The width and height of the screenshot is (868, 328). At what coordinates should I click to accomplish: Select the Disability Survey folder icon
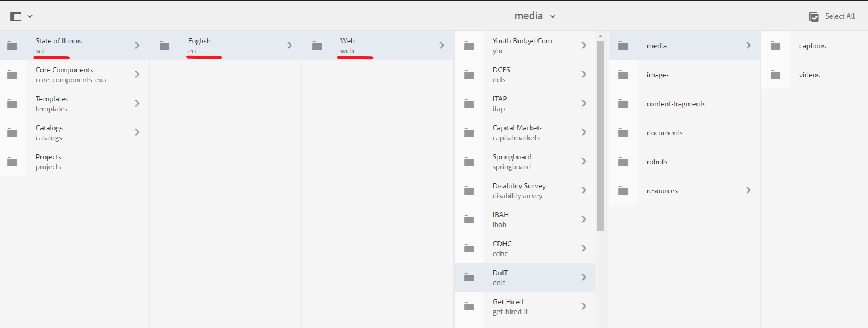tap(469, 190)
